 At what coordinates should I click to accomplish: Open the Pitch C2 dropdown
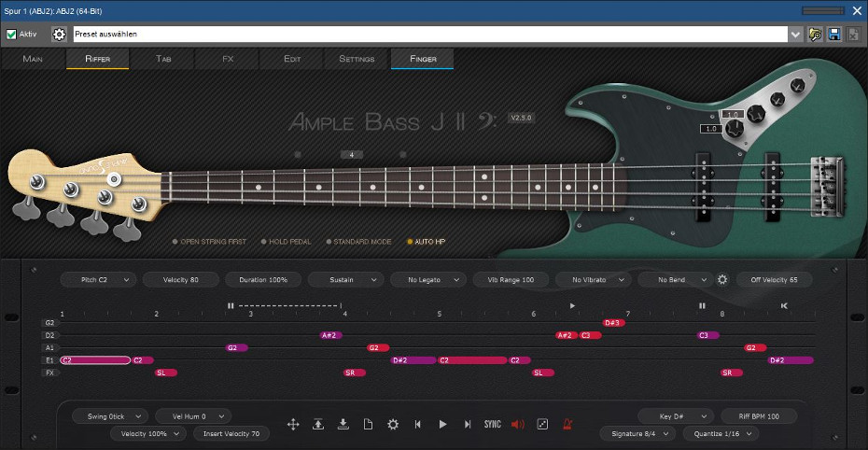pos(98,279)
